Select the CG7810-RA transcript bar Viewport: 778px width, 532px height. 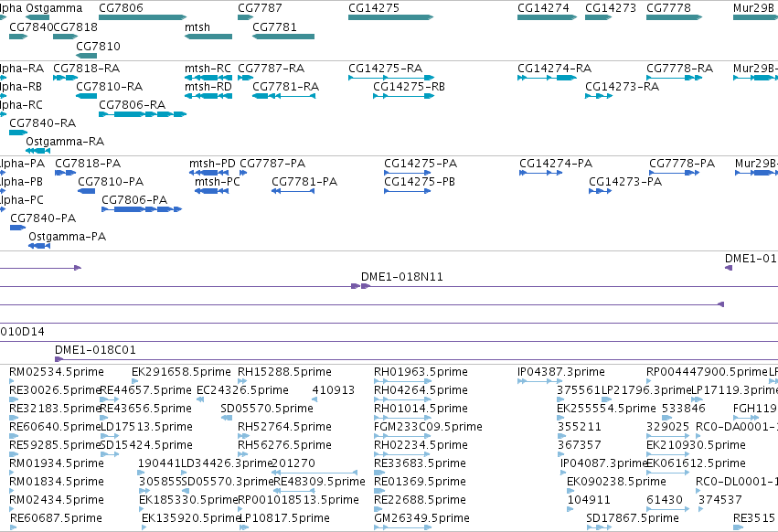coord(86,96)
